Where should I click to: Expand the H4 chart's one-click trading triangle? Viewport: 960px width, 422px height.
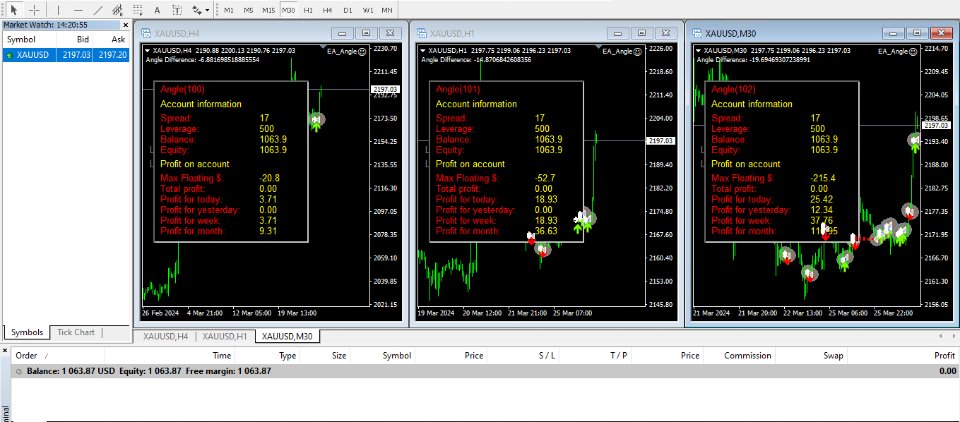coord(148,50)
